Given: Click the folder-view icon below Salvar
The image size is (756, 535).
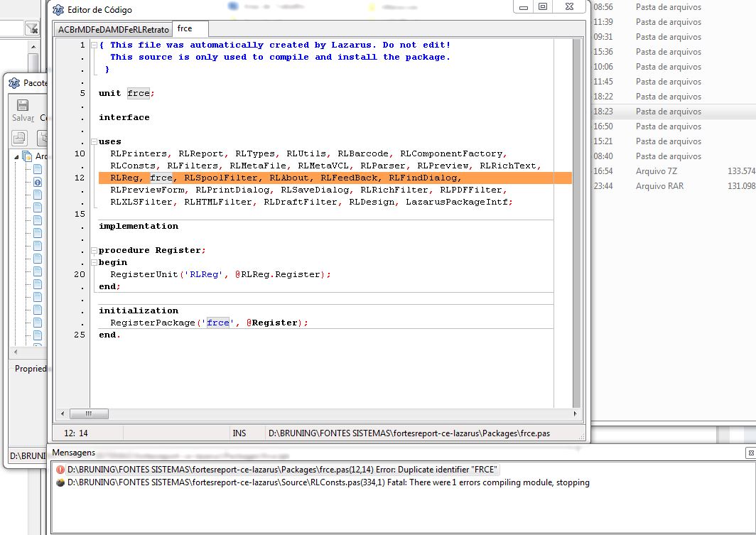Looking at the screenshot, I should pos(19,139).
